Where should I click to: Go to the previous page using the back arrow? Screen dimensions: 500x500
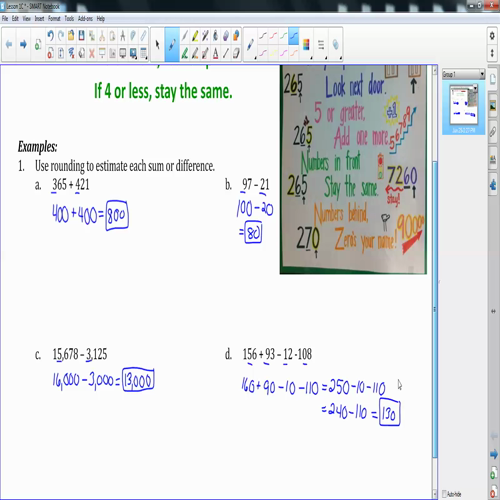(x=9, y=44)
